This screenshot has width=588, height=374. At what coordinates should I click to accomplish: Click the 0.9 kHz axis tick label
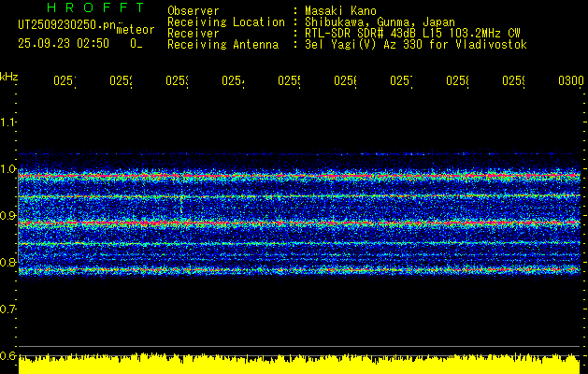(x=8, y=215)
